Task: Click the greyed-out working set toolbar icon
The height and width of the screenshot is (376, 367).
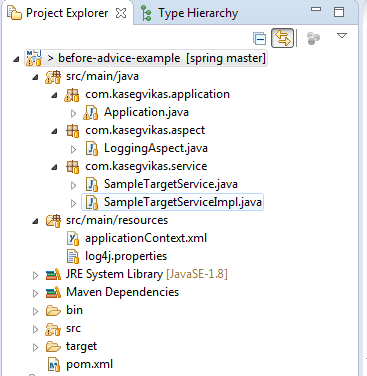Action: click(313, 38)
